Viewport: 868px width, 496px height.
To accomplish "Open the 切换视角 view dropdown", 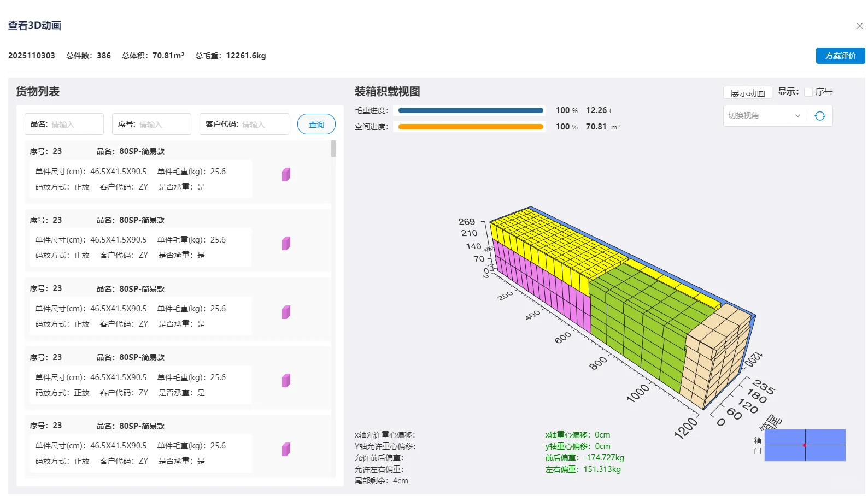I will click(x=764, y=116).
